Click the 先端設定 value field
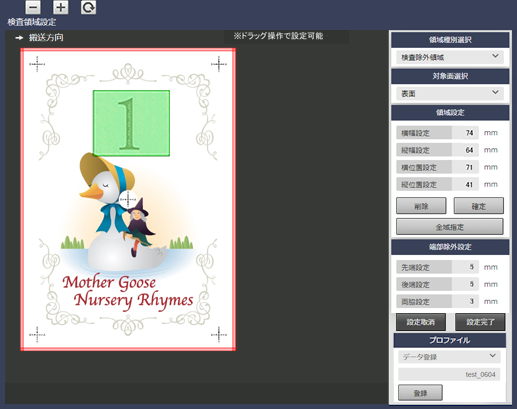517x409 pixels. click(465, 267)
